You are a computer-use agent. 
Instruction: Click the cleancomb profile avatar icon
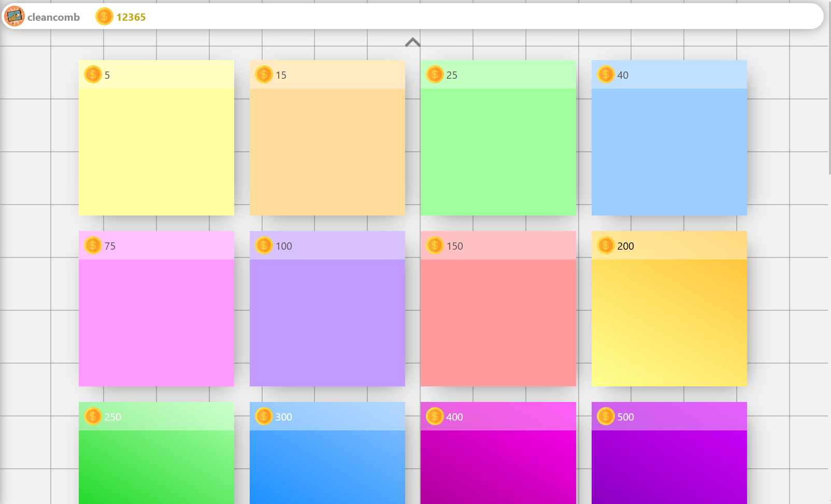pos(15,17)
